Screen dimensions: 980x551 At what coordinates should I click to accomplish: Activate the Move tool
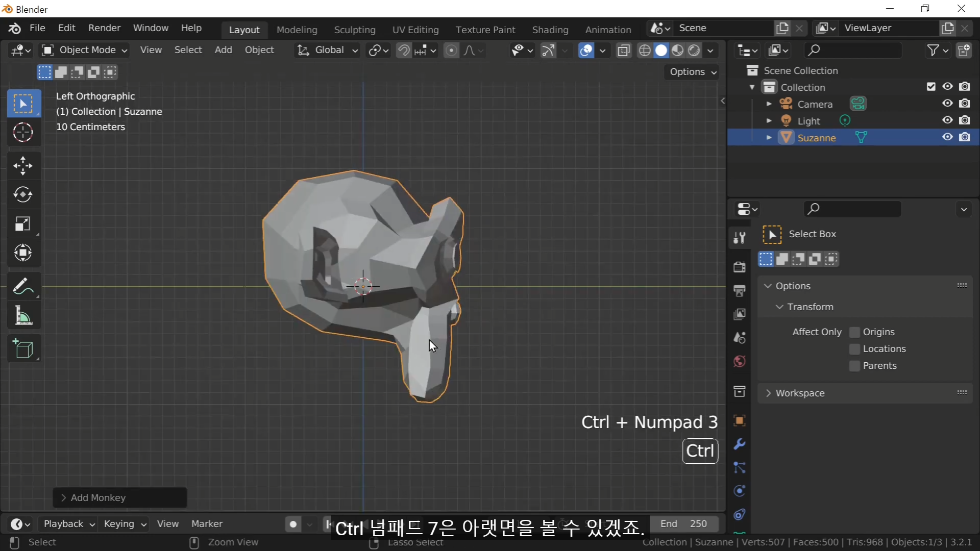23,166
